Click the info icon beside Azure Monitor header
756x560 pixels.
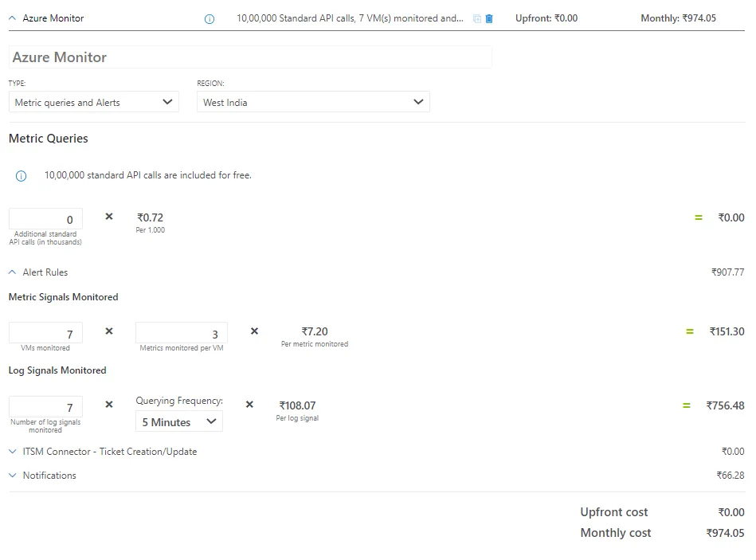(x=209, y=18)
